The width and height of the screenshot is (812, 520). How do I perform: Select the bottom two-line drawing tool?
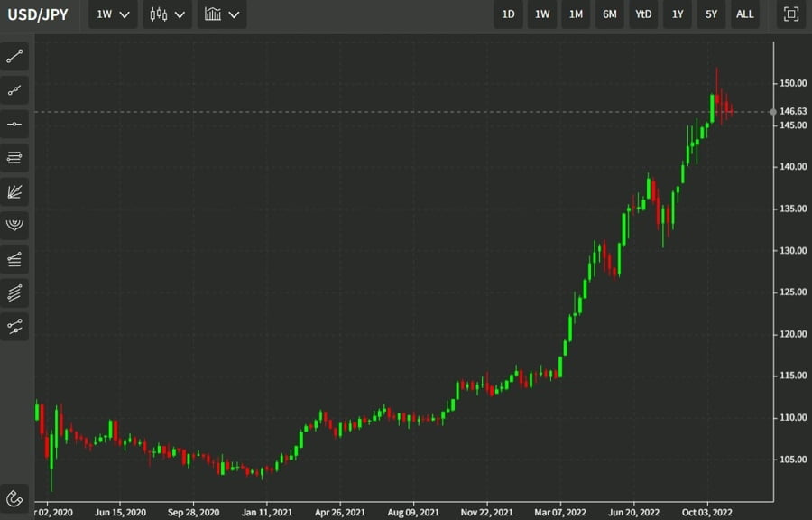pos(14,326)
